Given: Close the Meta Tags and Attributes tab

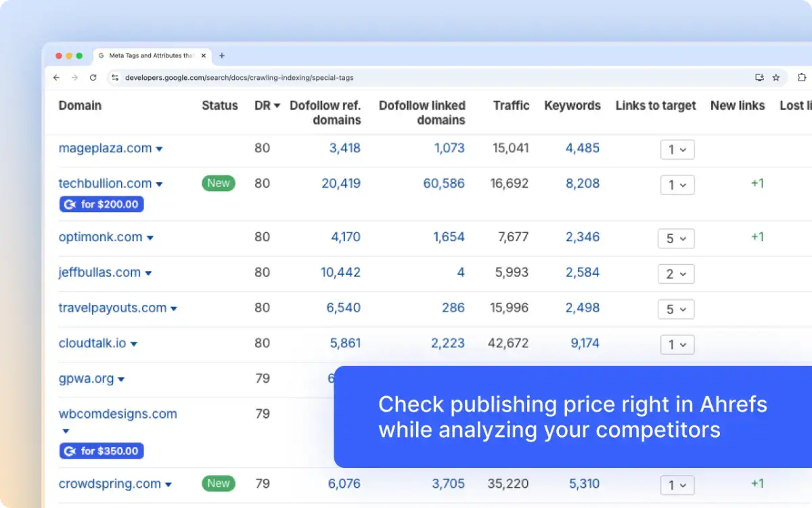Looking at the screenshot, I should coord(204,56).
